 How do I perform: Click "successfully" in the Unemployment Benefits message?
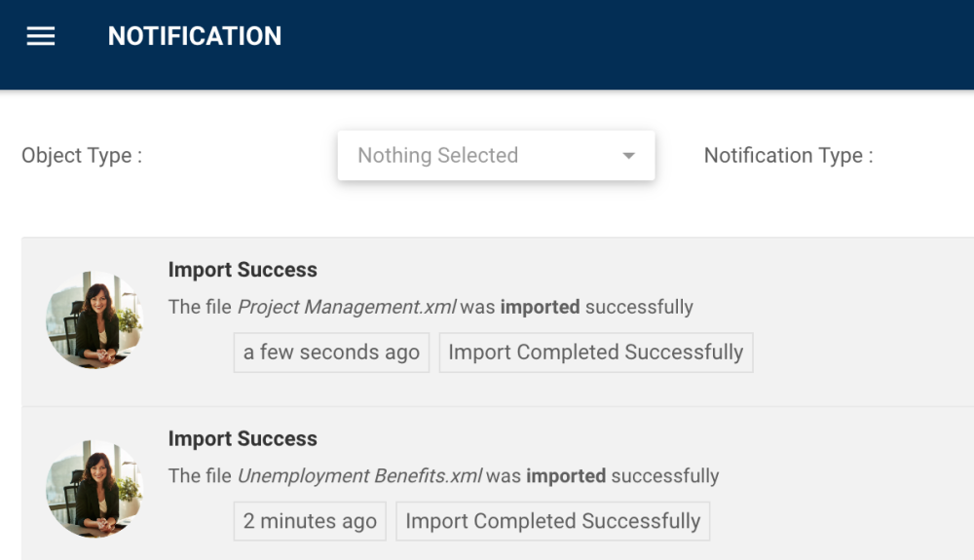[665, 476]
